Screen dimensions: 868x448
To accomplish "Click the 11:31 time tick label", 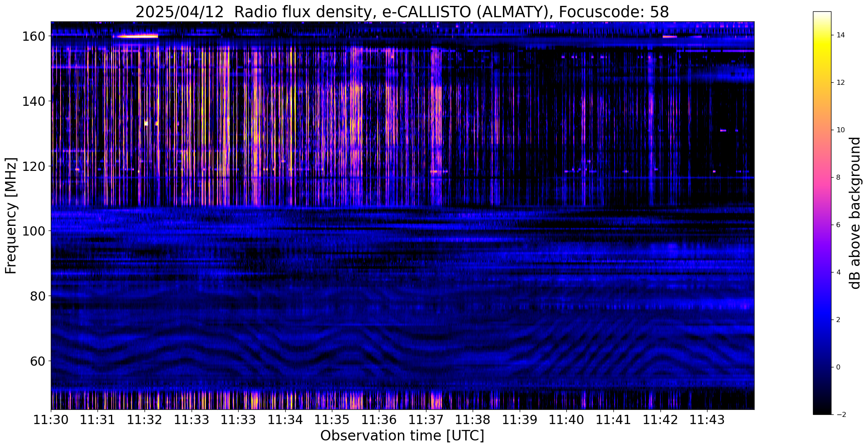I will coord(98,420).
